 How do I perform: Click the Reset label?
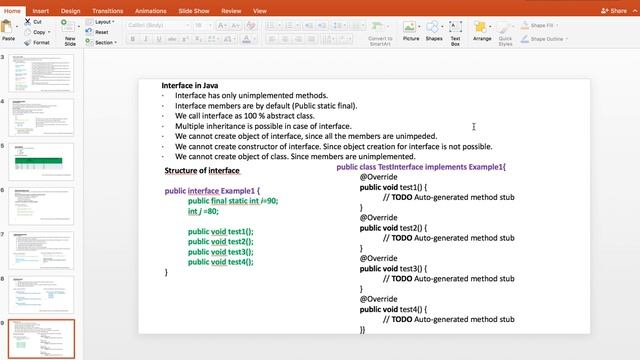click(102, 32)
